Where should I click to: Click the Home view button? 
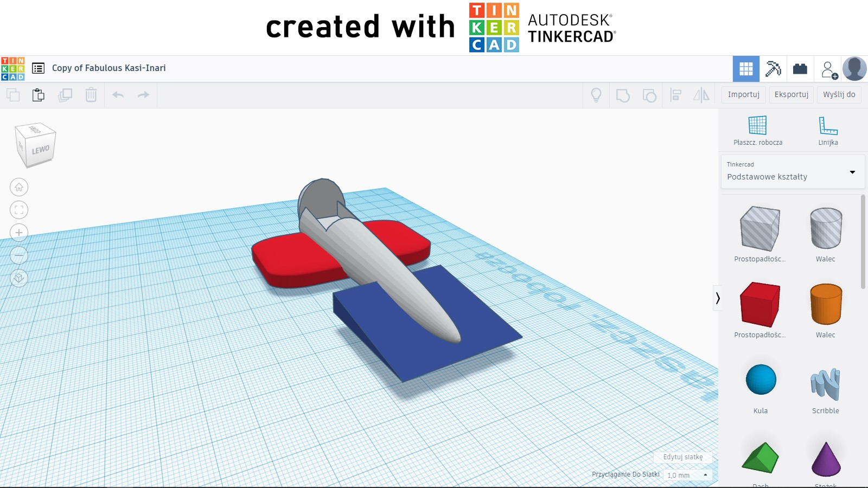click(19, 188)
